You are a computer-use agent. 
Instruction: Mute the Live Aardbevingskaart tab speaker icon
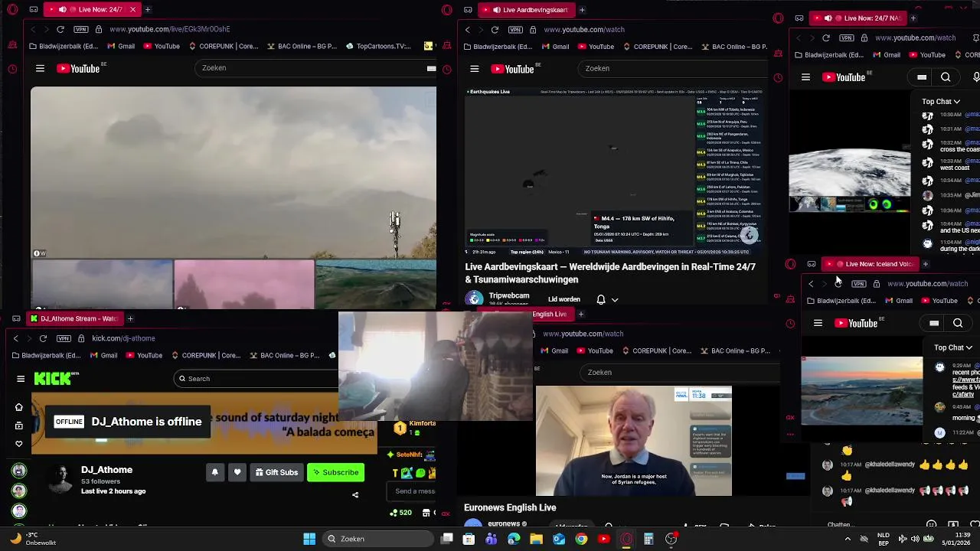point(496,10)
